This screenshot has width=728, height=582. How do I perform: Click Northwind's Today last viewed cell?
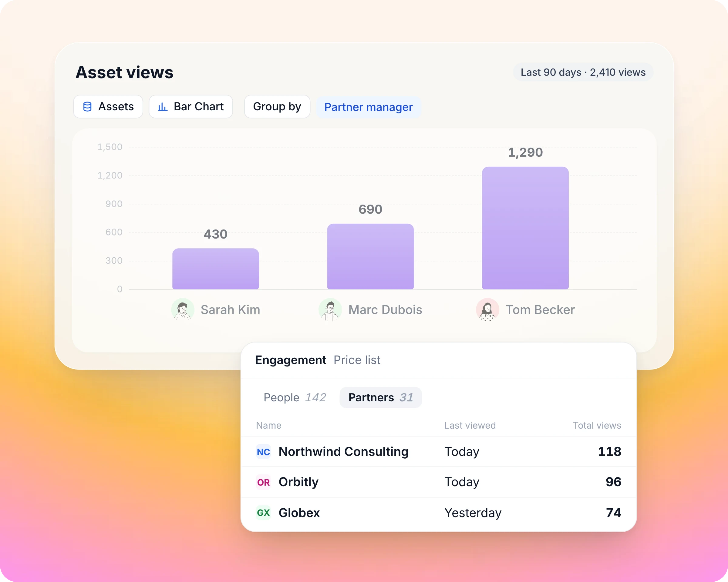[x=462, y=452]
